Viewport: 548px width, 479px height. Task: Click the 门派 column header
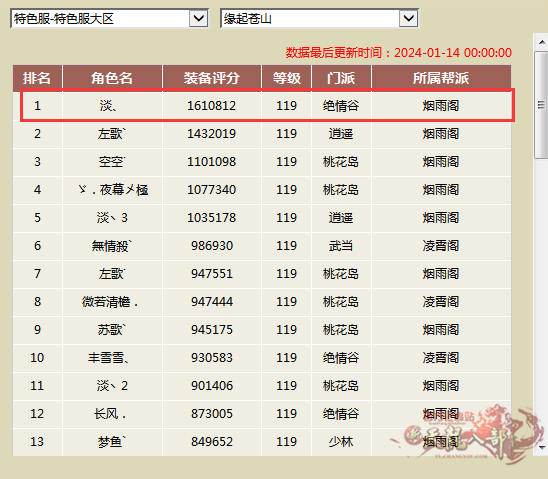pyautogui.click(x=341, y=78)
